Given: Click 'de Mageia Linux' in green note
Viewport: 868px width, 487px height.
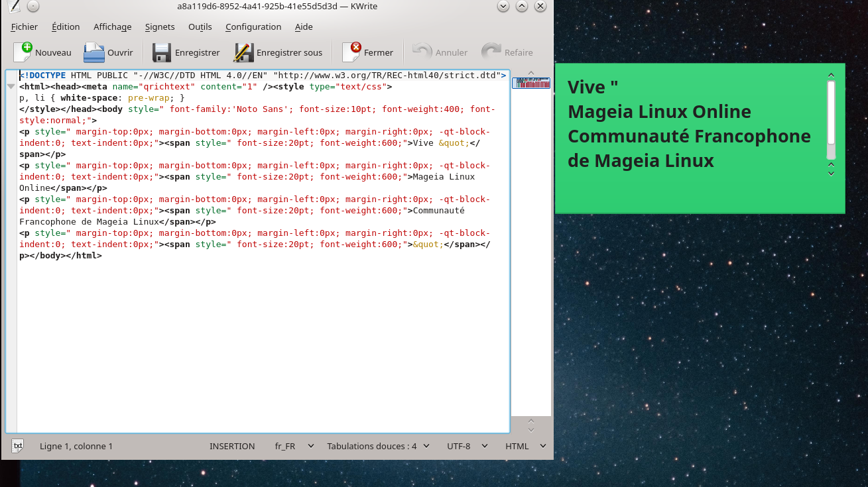Looking at the screenshot, I should click(641, 160).
